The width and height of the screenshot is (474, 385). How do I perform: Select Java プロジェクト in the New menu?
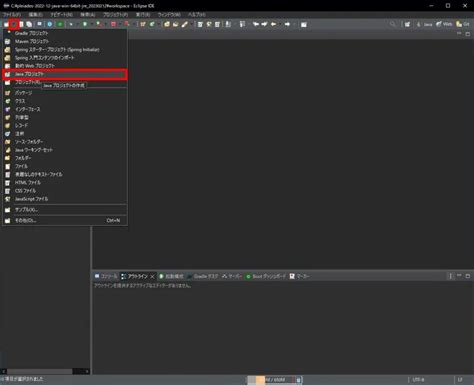(65, 74)
